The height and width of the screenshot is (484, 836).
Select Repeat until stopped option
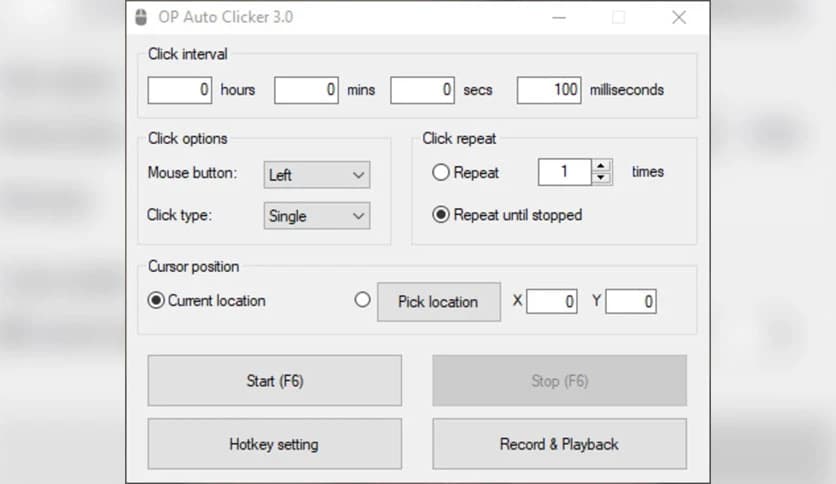[441, 214]
